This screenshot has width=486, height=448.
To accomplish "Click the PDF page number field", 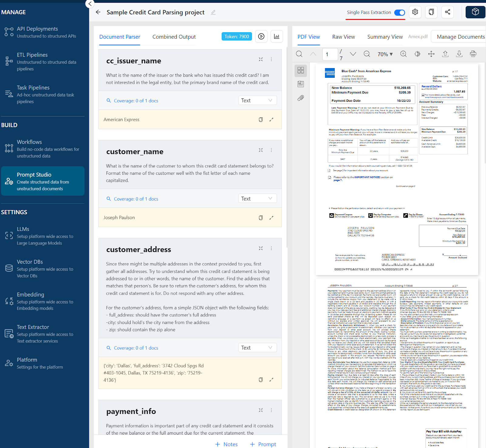I will 330,54.
